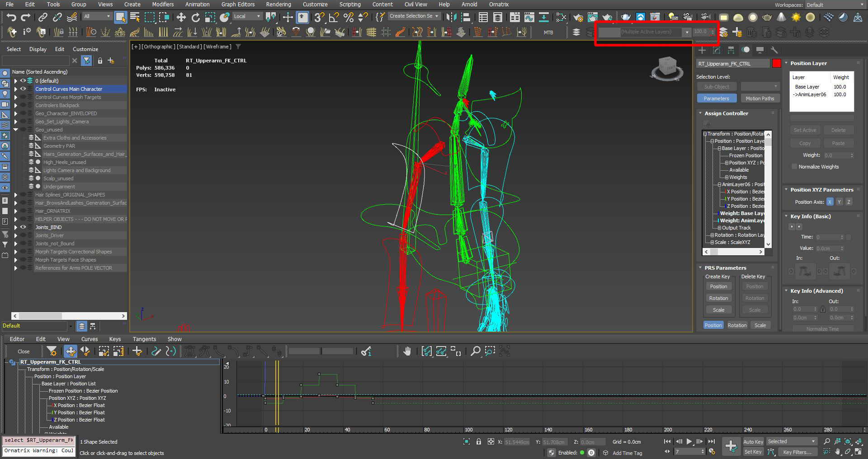Click the red object color swatch

point(777,64)
